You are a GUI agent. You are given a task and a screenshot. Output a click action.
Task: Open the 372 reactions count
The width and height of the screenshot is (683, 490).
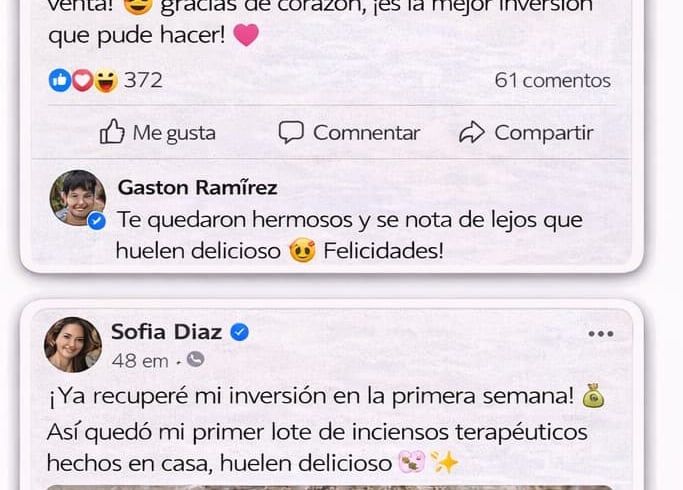[143, 80]
